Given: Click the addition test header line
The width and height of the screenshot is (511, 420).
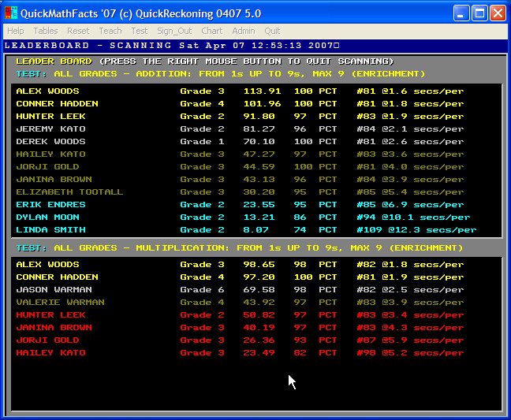Looking at the screenshot, I should pyautogui.click(x=221, y=74).
